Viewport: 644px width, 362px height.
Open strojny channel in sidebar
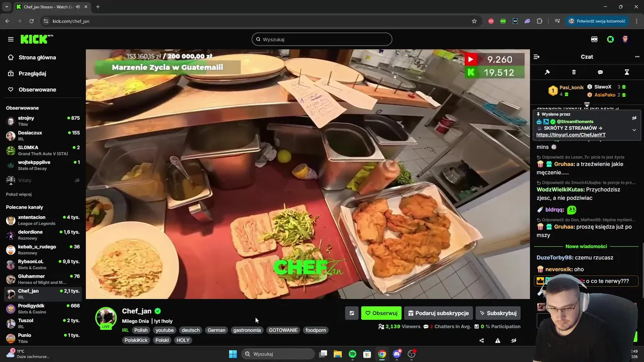tap(42, 121)
